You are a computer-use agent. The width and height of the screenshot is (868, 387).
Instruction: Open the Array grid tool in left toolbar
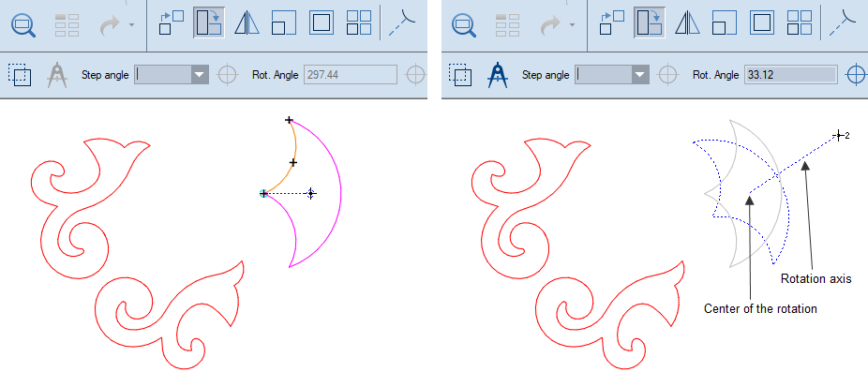[x=358, y=22]
